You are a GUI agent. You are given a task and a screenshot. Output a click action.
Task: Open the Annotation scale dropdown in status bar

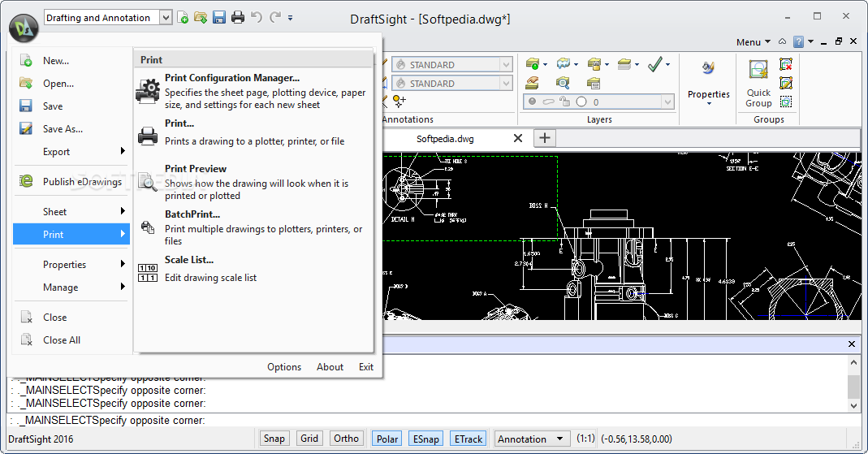point(532,439)
